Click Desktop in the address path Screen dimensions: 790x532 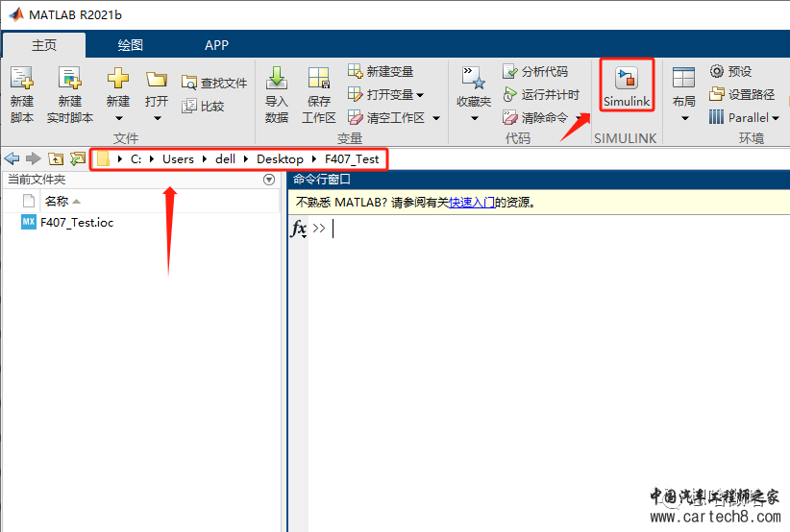(280, 159)
